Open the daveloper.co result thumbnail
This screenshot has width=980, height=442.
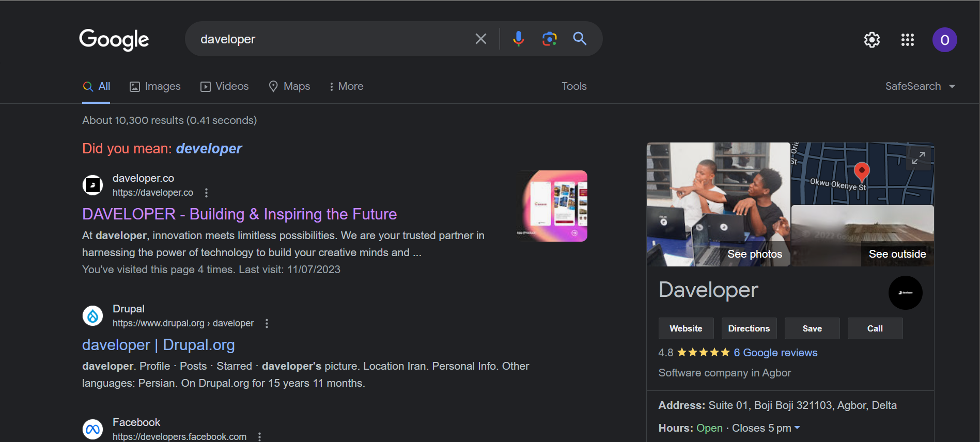click(552, 206)
